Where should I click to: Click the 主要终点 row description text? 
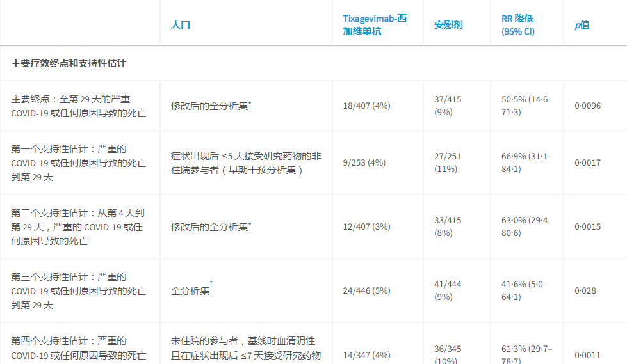(78, 106)
